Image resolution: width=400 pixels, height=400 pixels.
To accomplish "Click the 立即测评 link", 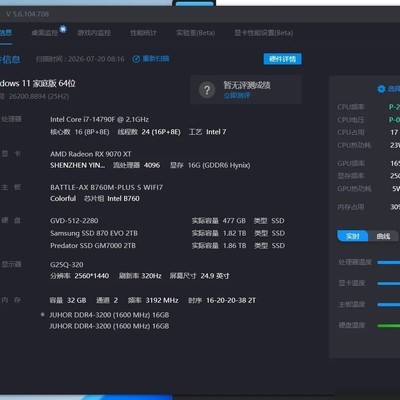I will click(x=237, y=96).
